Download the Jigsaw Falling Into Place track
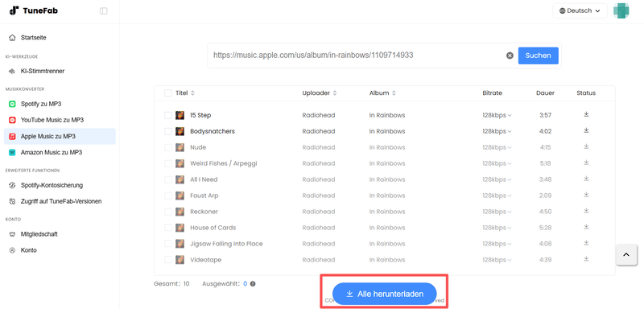This screenshot has height=309, width=644. (x=586, y=242)
